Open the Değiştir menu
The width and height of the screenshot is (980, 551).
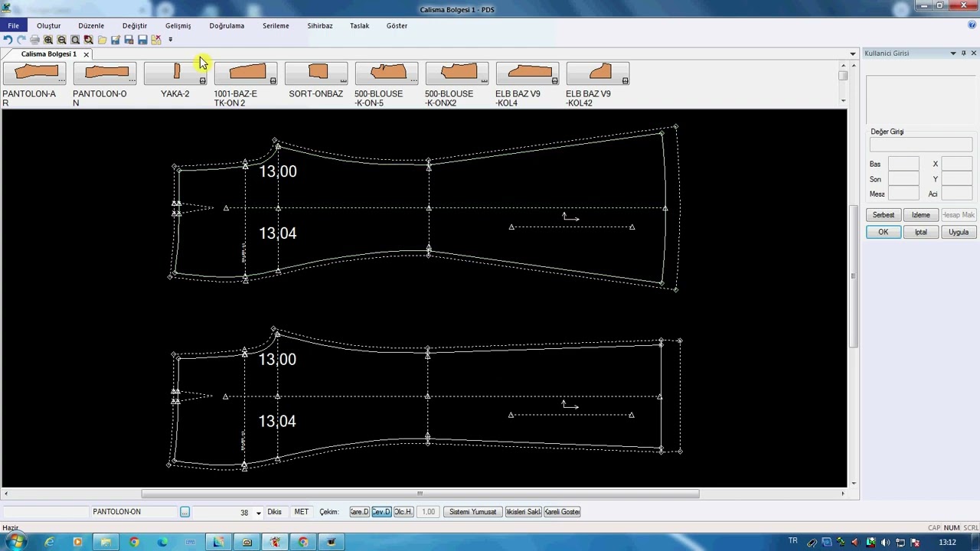pyautogui.click(x=135, y=25)
